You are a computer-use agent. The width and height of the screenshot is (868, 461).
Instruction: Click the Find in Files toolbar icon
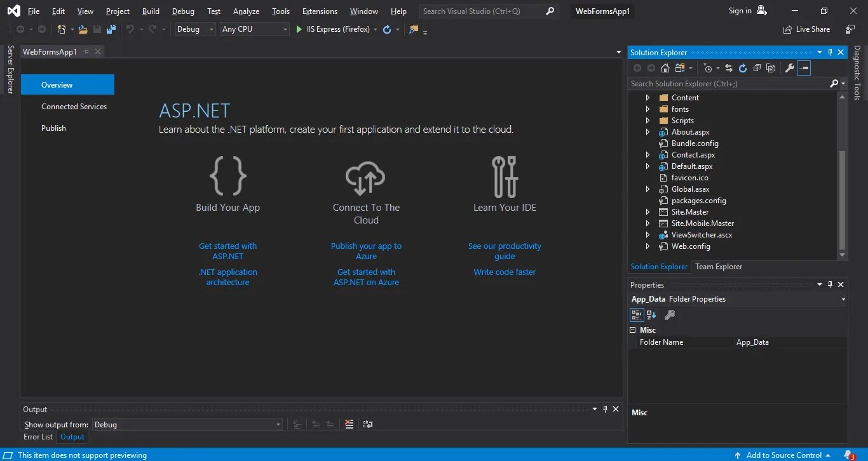tap(414, 29)
